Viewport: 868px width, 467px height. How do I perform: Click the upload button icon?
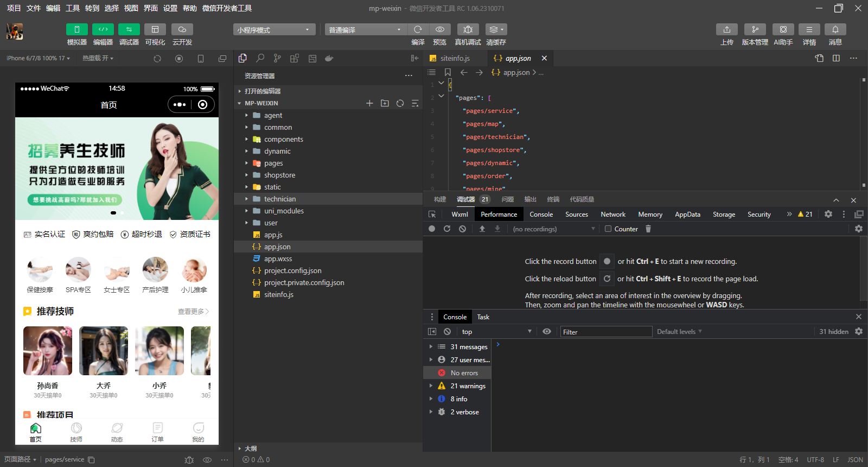click(726, 29)
